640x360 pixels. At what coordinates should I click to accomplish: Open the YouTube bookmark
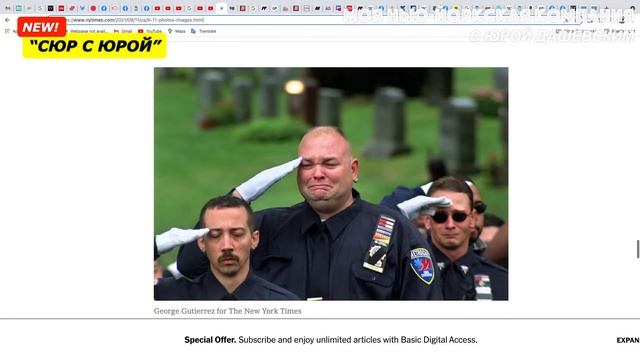[x=150, y=31]
